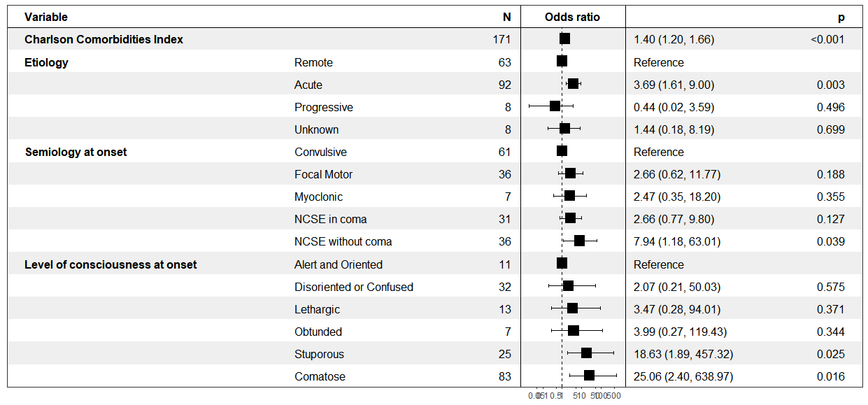Screen dimensions: 868x405
Task: Click the Stuporous odds ratio square marker
Action: (586, 353)
